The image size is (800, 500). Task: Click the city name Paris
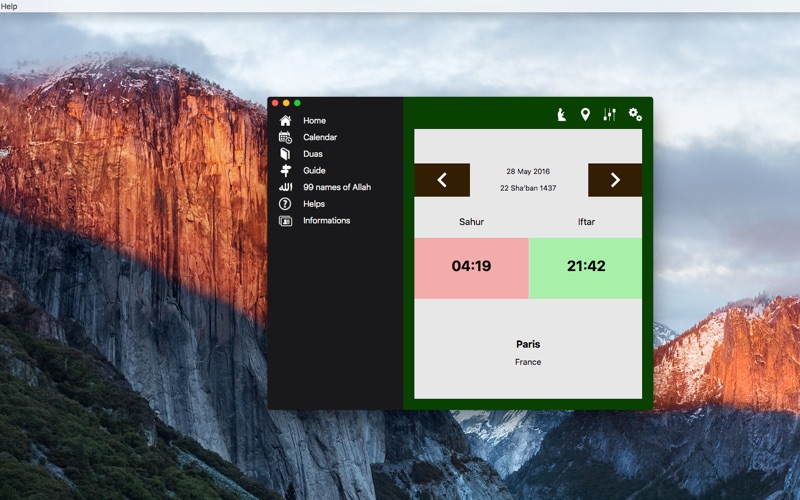pyautogui.click(x=528, y=344)
